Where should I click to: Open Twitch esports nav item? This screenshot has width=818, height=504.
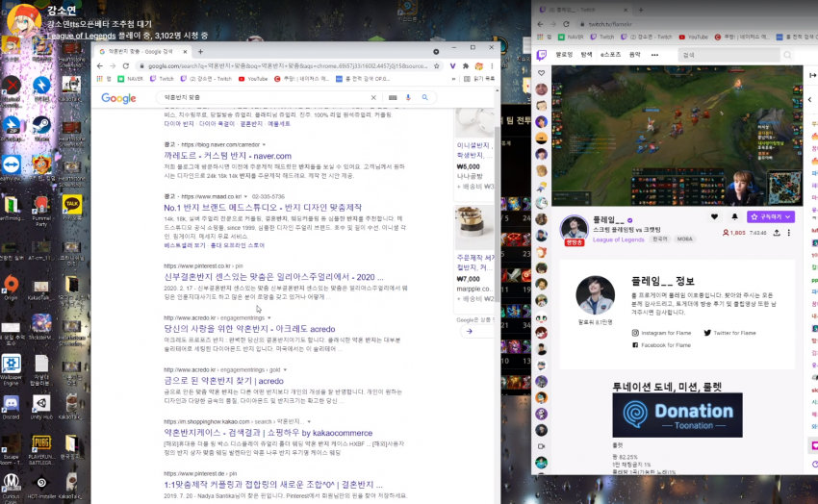pos(610,55)
